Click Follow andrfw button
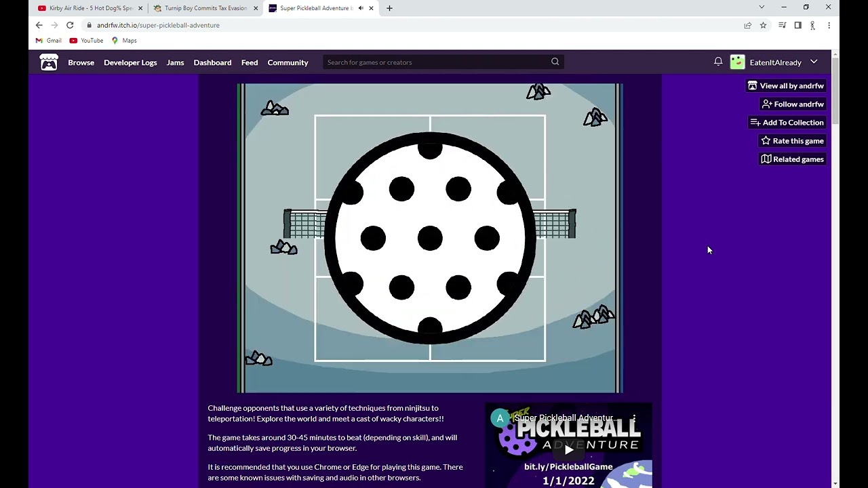 pyautogui.click(x=793, y=104)
